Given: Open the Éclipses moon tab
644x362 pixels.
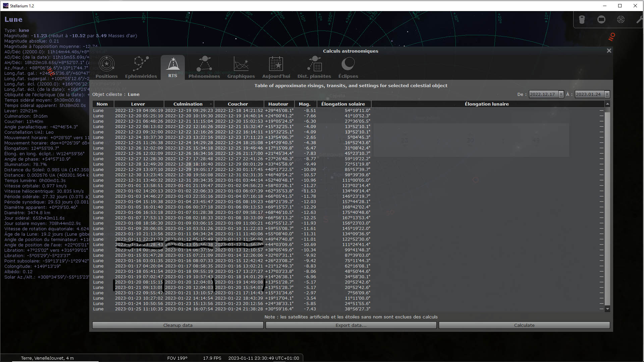Looking at the screenshot, I should pos(348,67).
